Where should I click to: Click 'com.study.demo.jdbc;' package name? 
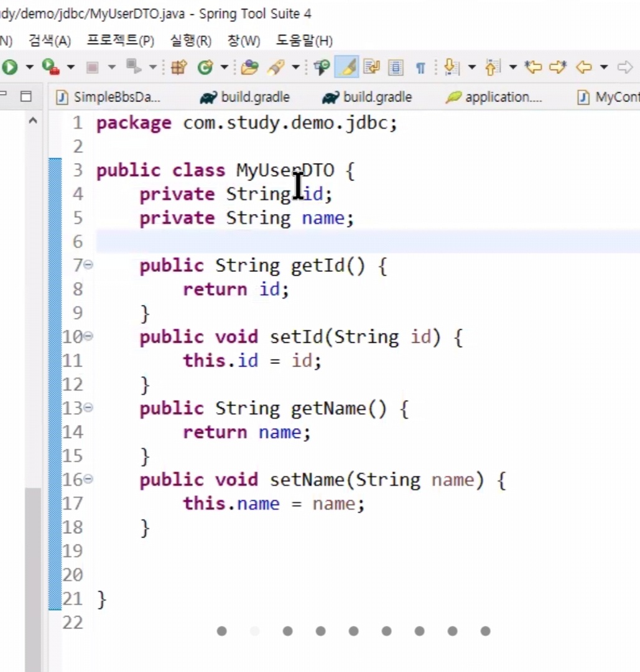coord(290,123)
